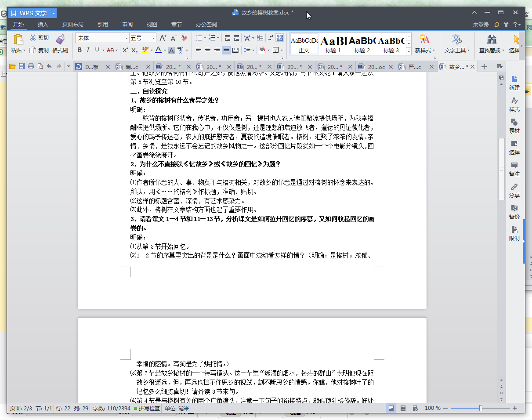Image resolution: width=532 pixels, height=420 pixels.
Task: Toggle strikethrough AB formatting
Action: point(110,50)
